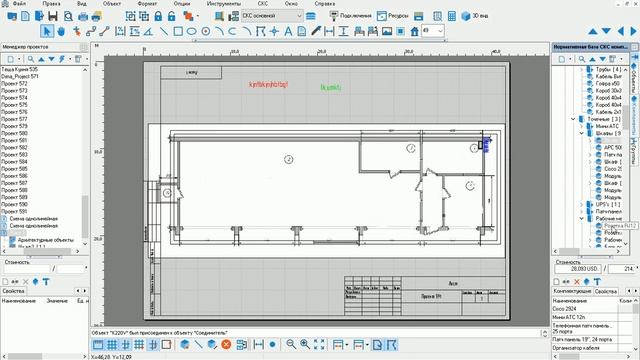The width and height of the screenshot is (640, 360).
Task: Click the image picture insert tool
Action: (x=387, y=31)
